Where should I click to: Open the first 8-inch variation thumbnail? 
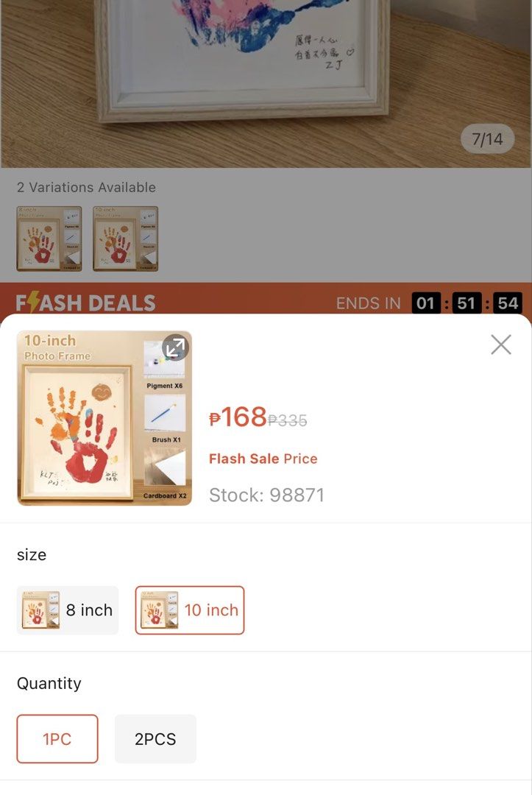click(49, 239)
